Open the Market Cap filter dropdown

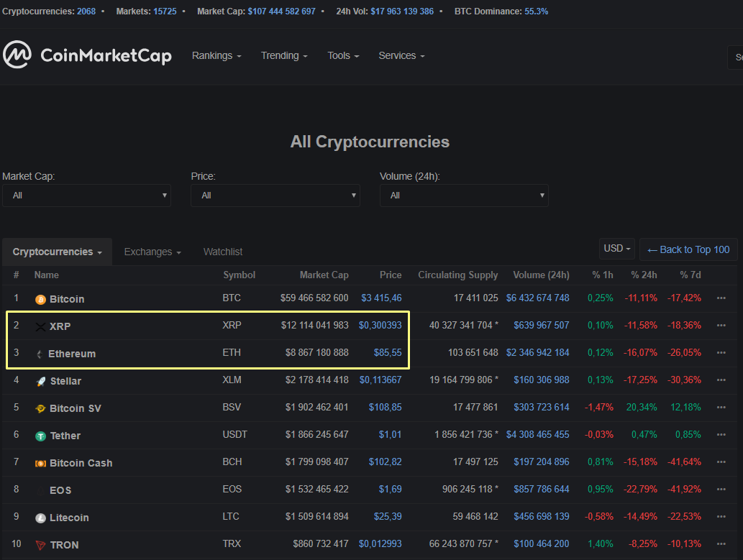(x=86, y=196)
